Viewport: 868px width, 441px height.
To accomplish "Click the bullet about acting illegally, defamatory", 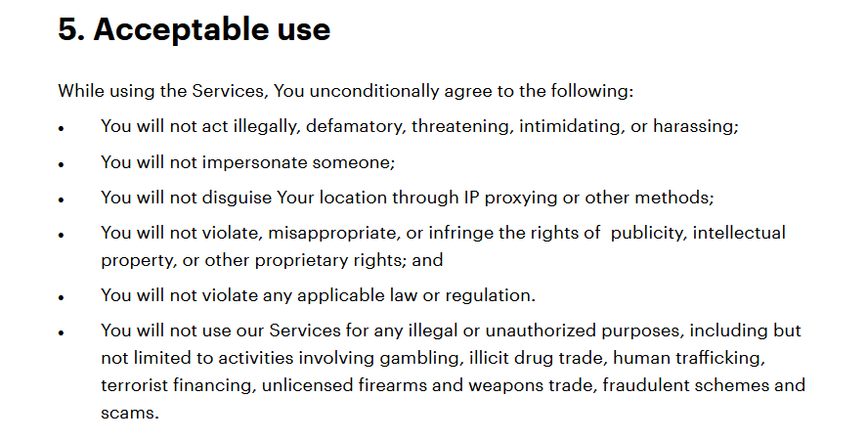I will 419,127.
